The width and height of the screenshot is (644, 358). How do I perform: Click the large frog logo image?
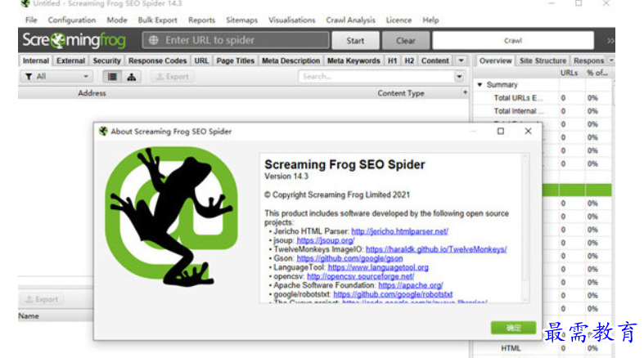click(171, 217)
